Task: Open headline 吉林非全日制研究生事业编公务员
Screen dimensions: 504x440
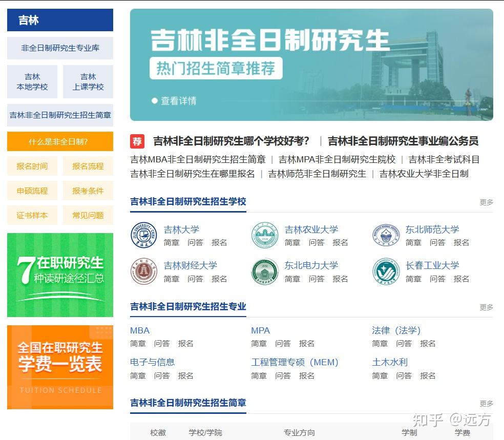Action: 403,141
